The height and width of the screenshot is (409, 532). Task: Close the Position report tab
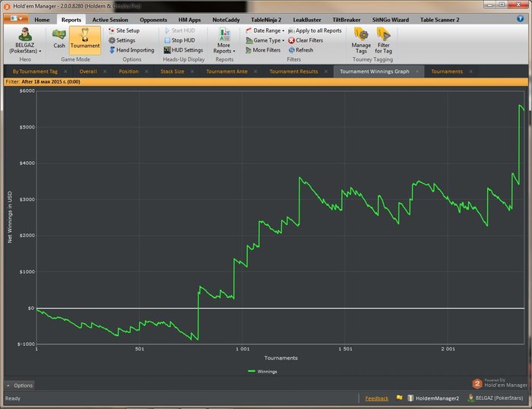pyautogui.click(x=147, y=71)
